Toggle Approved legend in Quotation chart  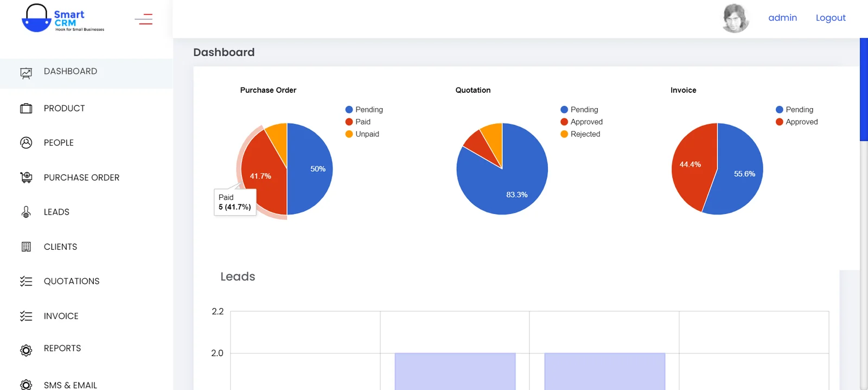[582, 122]
